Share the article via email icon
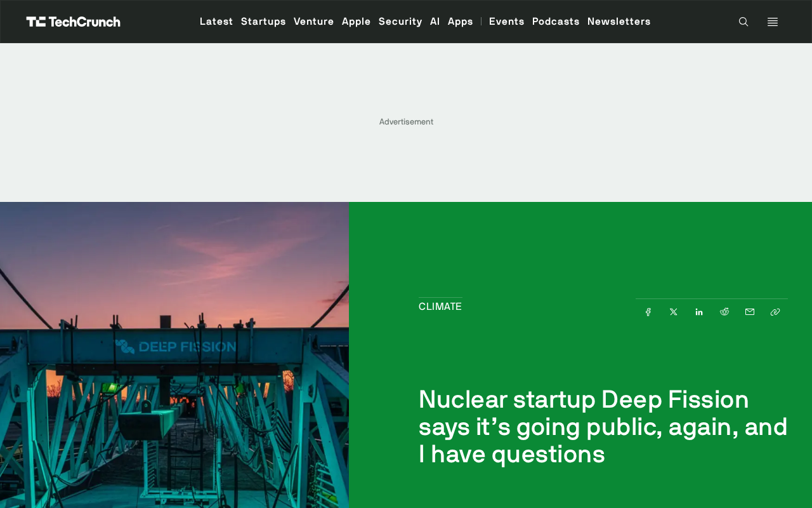 pyautogui.click(x=750, y=312)
